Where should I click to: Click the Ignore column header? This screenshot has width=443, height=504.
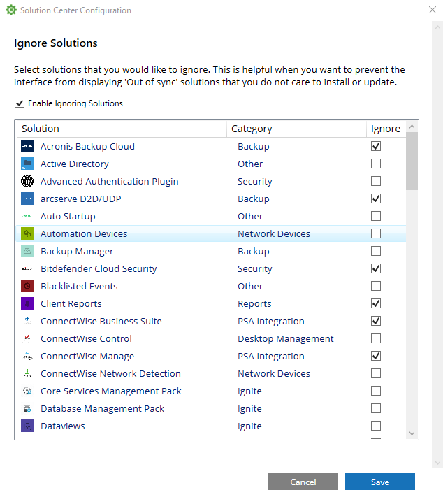[x=385, y=129]
